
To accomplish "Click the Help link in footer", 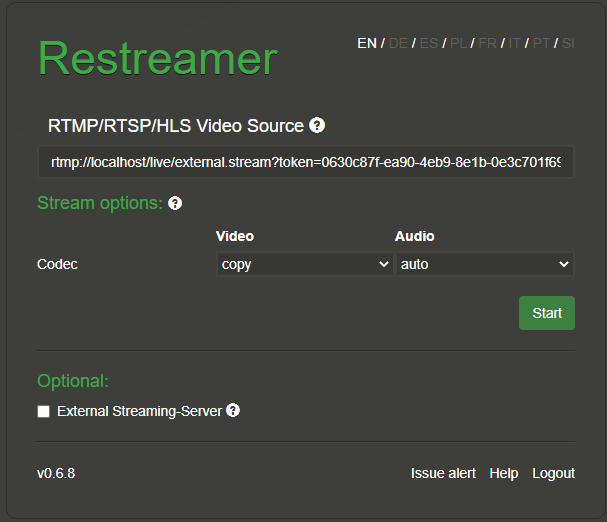I will [503, 473].
